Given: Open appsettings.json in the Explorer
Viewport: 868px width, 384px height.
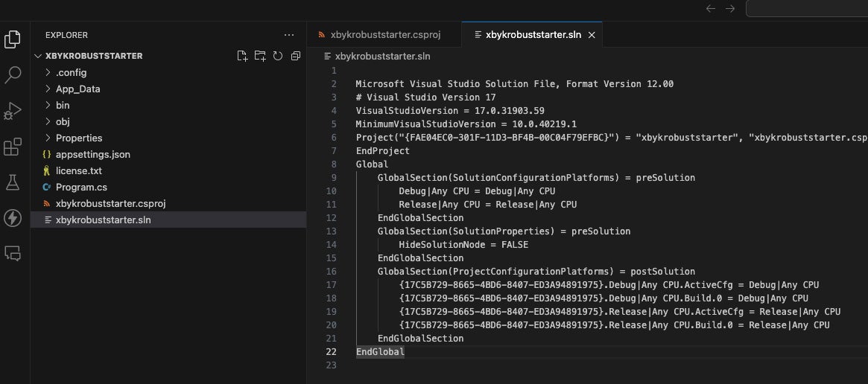Looking at the screenshot, I should coord(92,154).
